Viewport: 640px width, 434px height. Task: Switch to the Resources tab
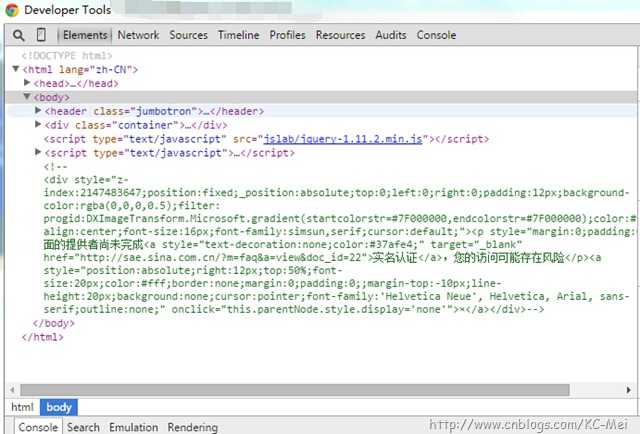pyautogui.click(x=340, y=35)
